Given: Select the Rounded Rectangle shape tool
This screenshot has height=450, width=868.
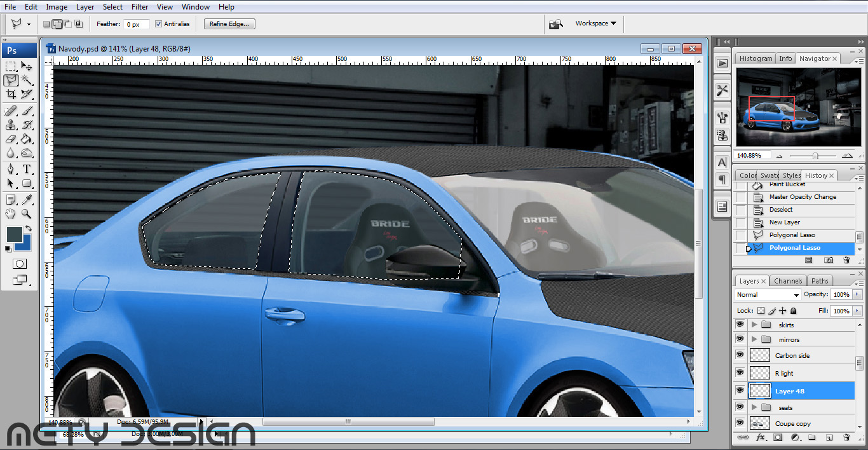Looking at the screenshot, I should 27,184.
